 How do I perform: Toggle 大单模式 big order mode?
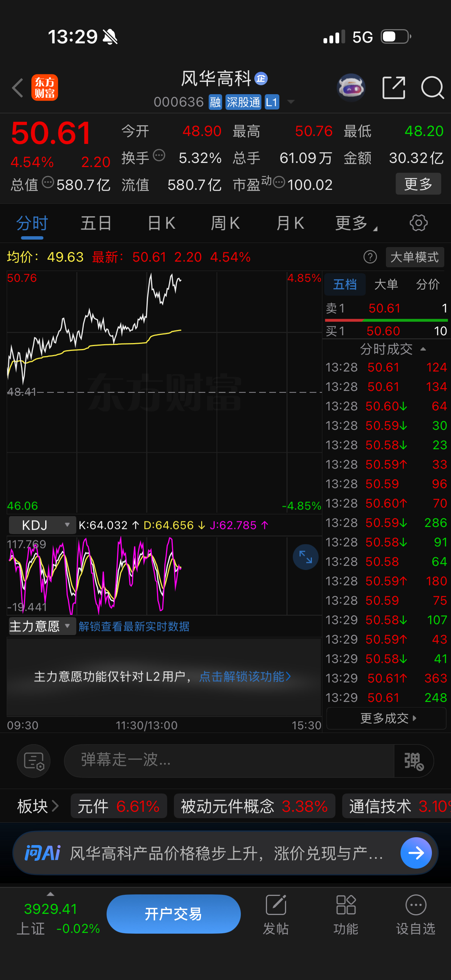414,257
